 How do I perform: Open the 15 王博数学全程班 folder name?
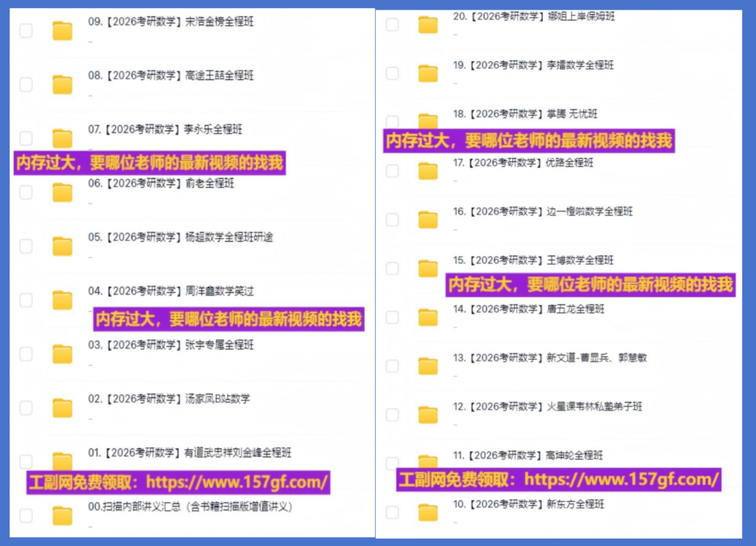click(x=533, y=260)
